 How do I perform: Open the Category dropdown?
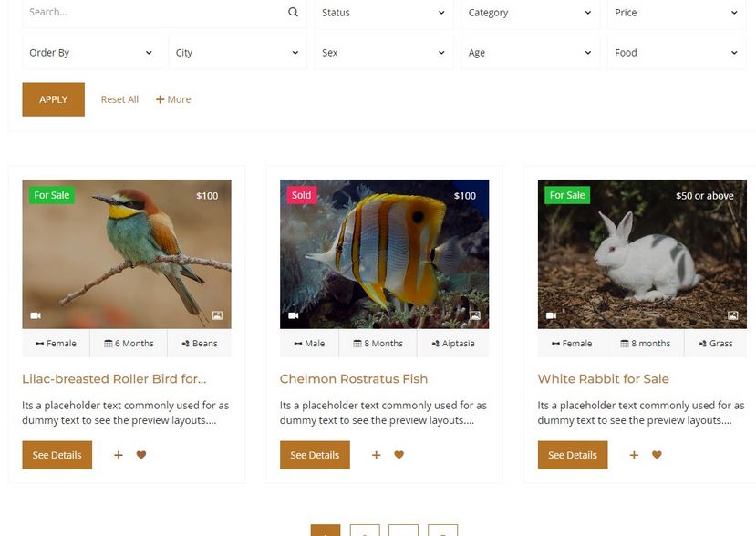point(531,13)
